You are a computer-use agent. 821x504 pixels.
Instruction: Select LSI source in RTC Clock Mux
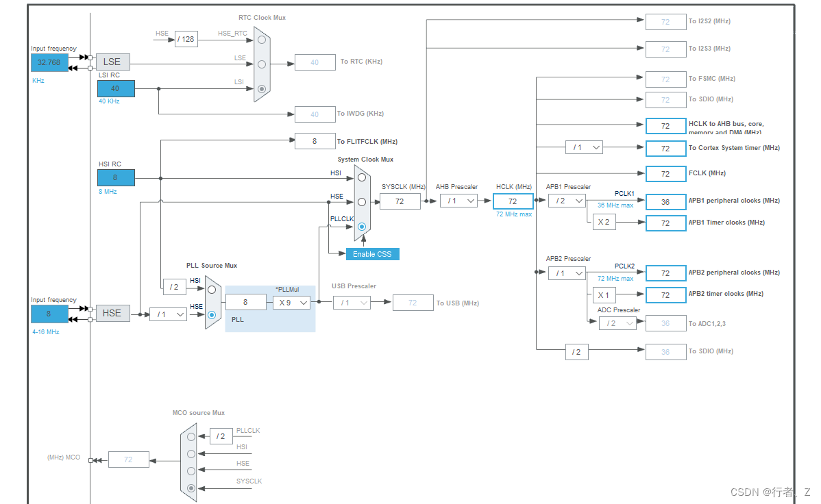coord(261,88)
